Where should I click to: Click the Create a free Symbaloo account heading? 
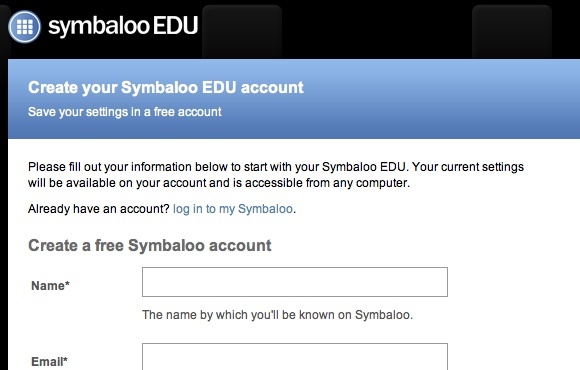pyautogui.click(x=150, y=245)
